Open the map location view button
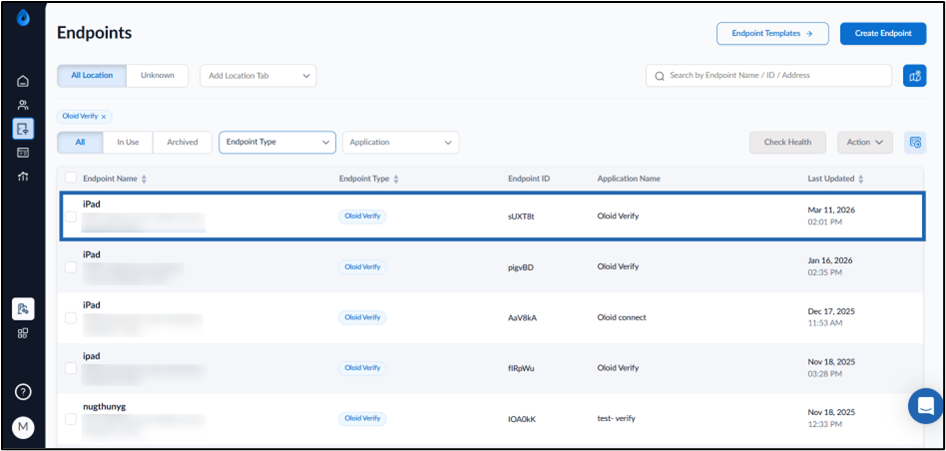This screenshot has height=451, width=946. 915,75
